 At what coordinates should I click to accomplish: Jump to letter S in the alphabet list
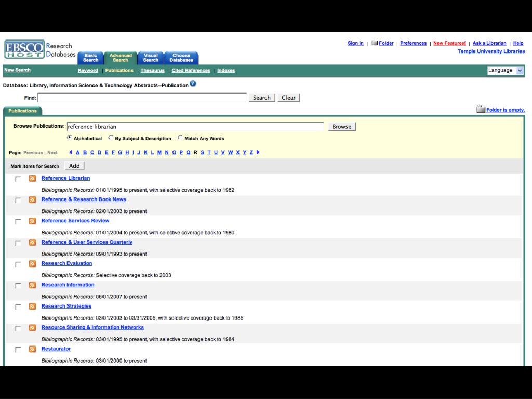[x=202, y=153]
